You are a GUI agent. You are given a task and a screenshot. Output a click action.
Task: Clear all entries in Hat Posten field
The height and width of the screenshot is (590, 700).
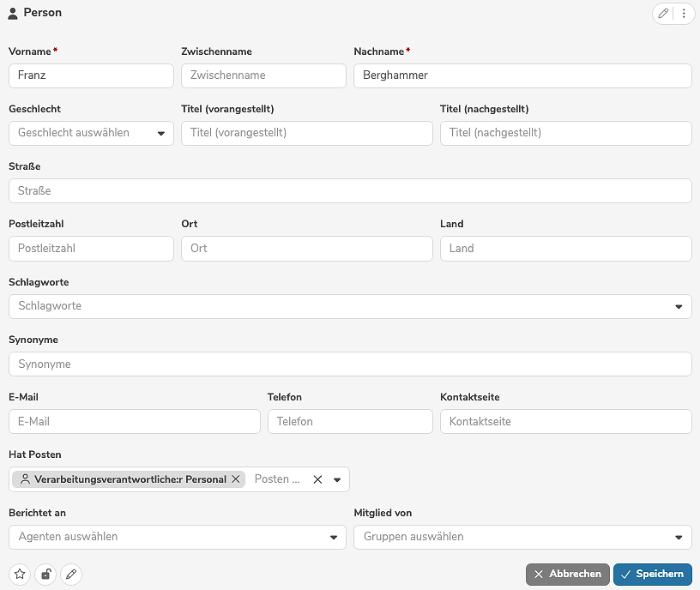click(x=317, y=479)
